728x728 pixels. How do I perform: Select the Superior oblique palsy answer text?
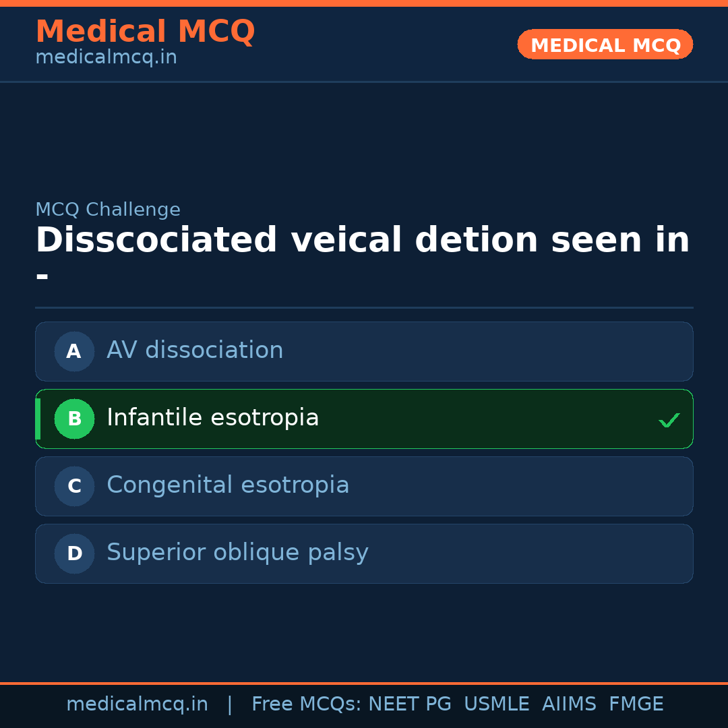(x=237, y=553)
